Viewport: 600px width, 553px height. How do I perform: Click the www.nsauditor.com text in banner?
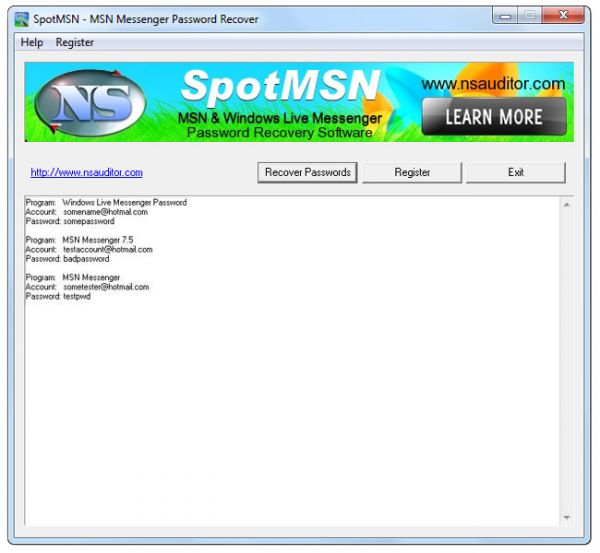tap(493, 84)
